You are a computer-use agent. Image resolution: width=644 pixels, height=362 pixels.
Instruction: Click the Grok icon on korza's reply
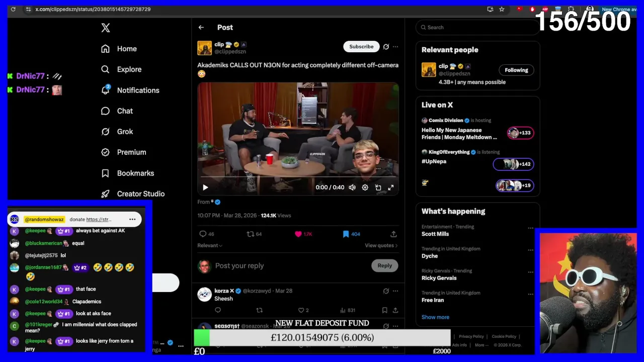[386, 291]
